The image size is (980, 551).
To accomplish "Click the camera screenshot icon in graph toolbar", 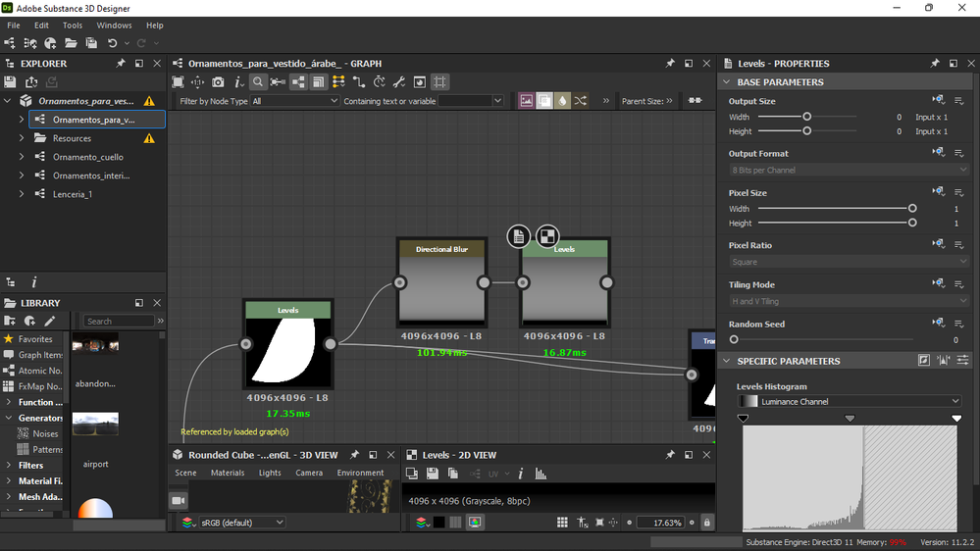I will 218,81.
